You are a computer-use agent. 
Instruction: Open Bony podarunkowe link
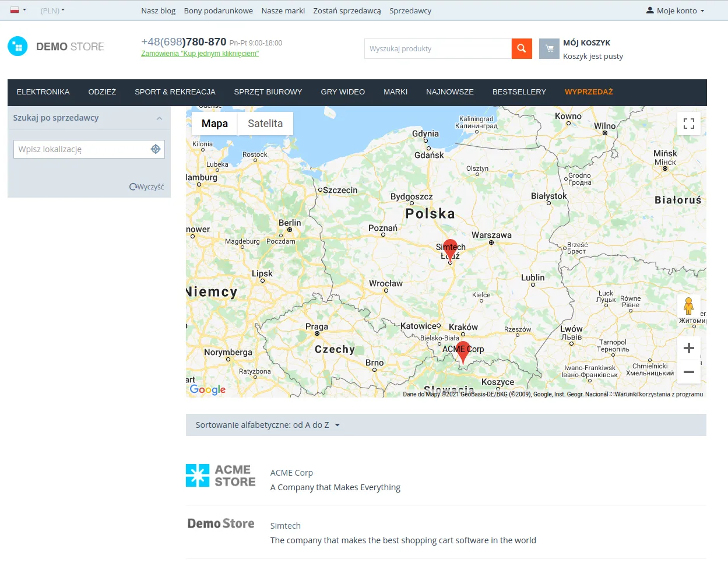point(218,10)
